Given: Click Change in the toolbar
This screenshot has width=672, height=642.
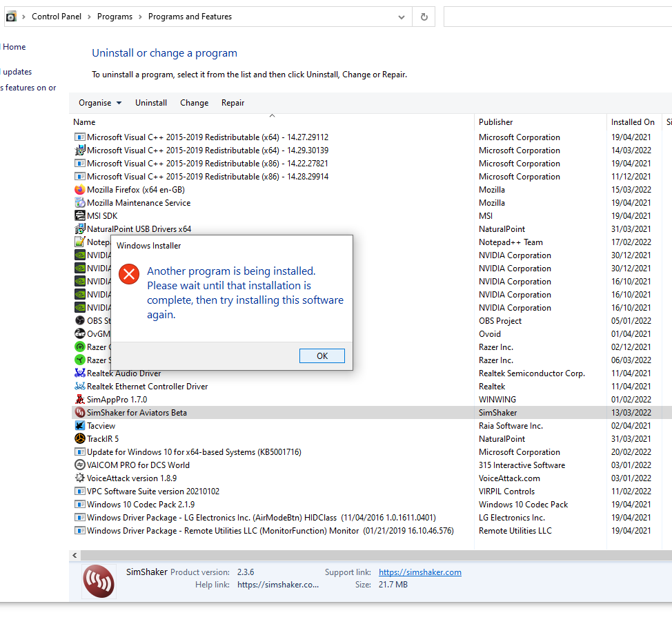Looking at the screenshot, I should 194,103.
